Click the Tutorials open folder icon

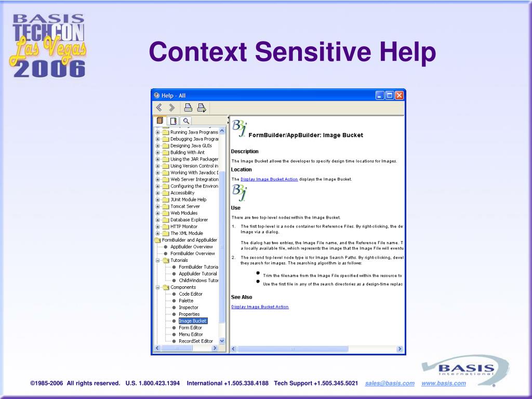(166, 260)
